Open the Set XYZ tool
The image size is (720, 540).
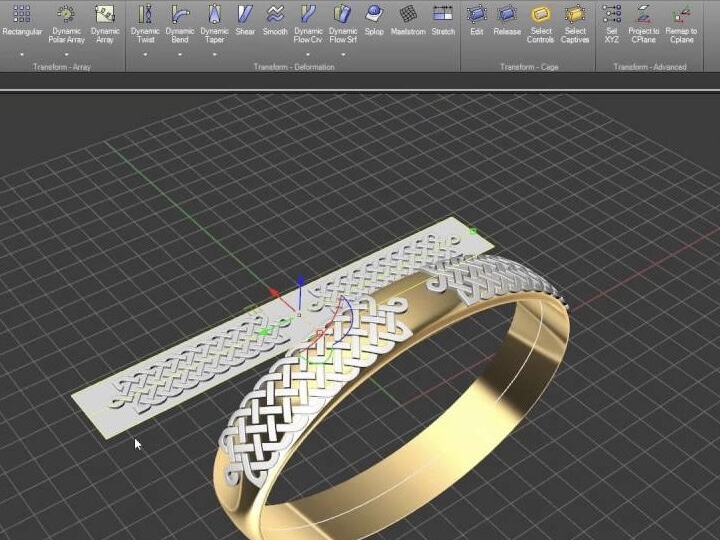point(612,16)
